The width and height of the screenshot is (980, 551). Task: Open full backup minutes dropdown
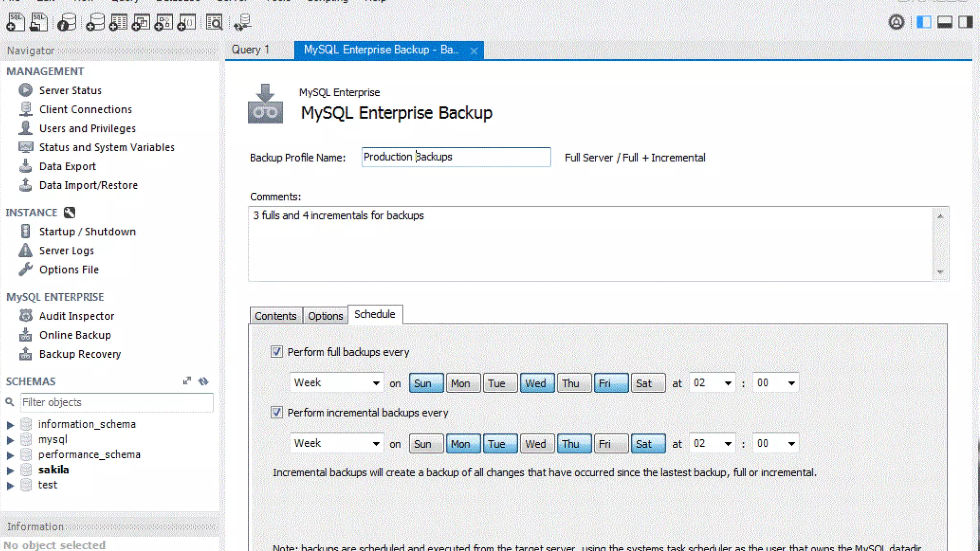click(x=775, y=383)
